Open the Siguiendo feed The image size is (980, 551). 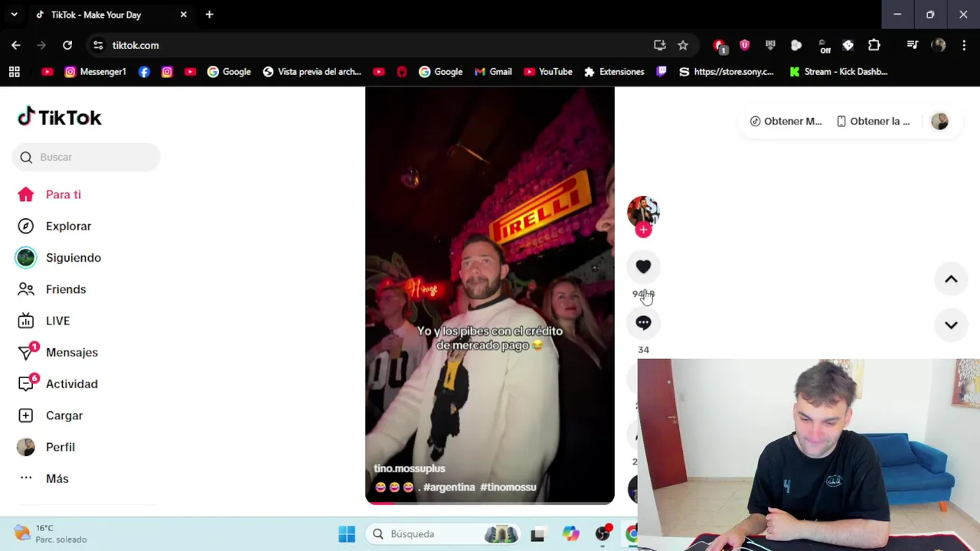[x=59, y=258]
